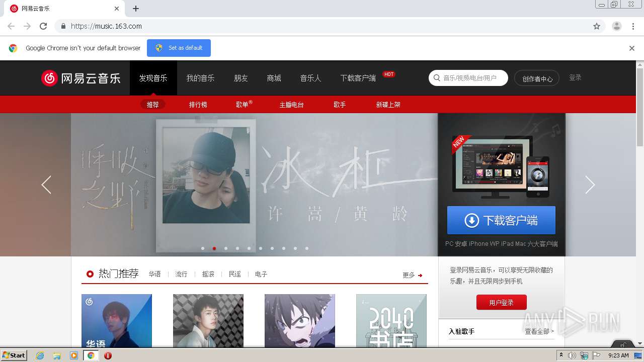The width and height of the screenshot is (644, 362).
Task: Open the 朋友 top tab
Action: tap(241, 78)
